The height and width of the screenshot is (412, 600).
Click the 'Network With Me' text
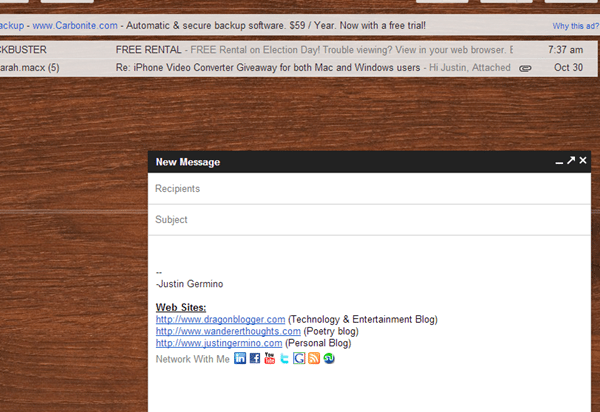[192, 359]
